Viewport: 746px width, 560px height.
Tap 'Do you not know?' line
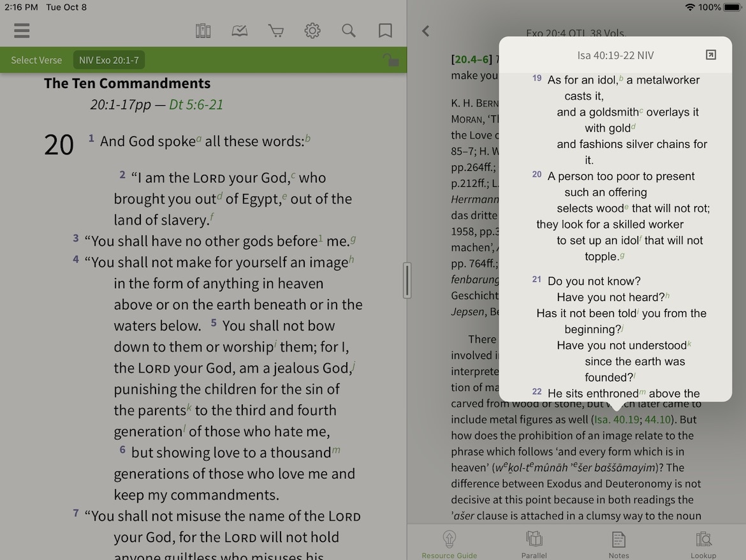click(x=594, y=281)
